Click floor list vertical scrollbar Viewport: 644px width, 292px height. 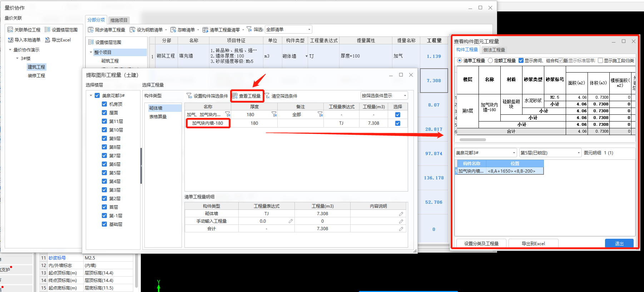141,166
